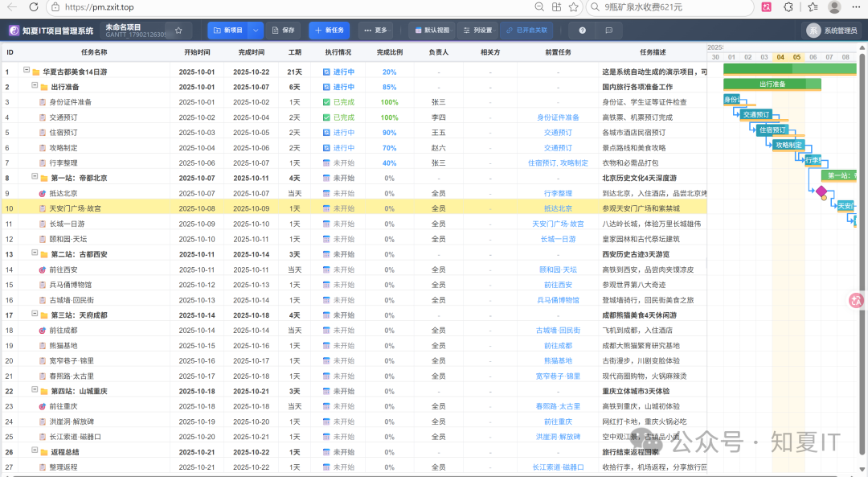The width and height of the screenshot is (868, 477).
Task: Open the 默认视图 view menu
Action: (x=432, y=31)
